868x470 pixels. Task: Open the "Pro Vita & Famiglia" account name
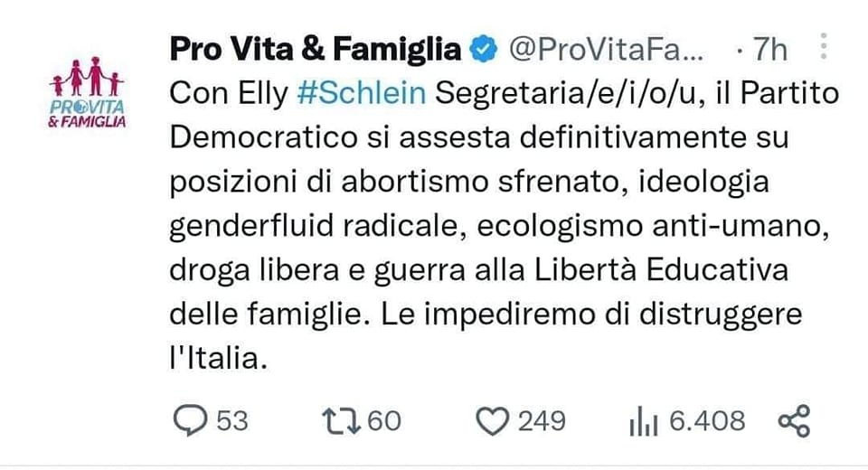(x=315, y=51)
